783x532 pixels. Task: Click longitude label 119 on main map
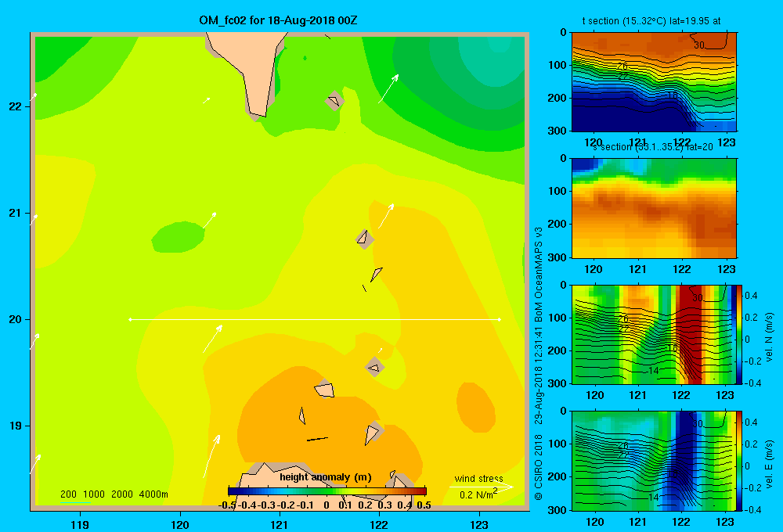[80, 524]
